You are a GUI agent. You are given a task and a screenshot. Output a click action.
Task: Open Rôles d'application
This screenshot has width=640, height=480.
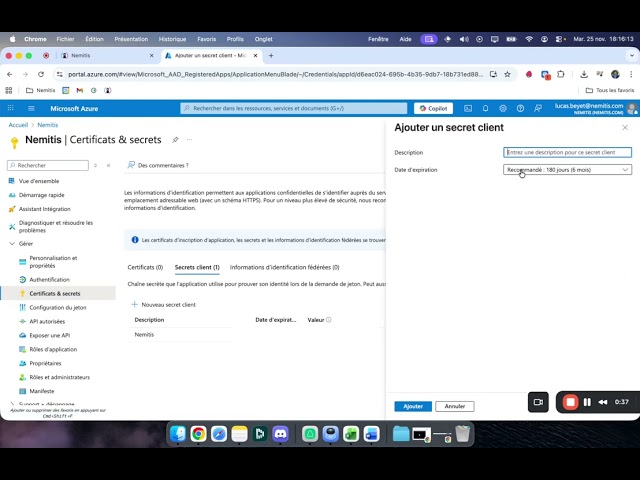tap(53, 349)
